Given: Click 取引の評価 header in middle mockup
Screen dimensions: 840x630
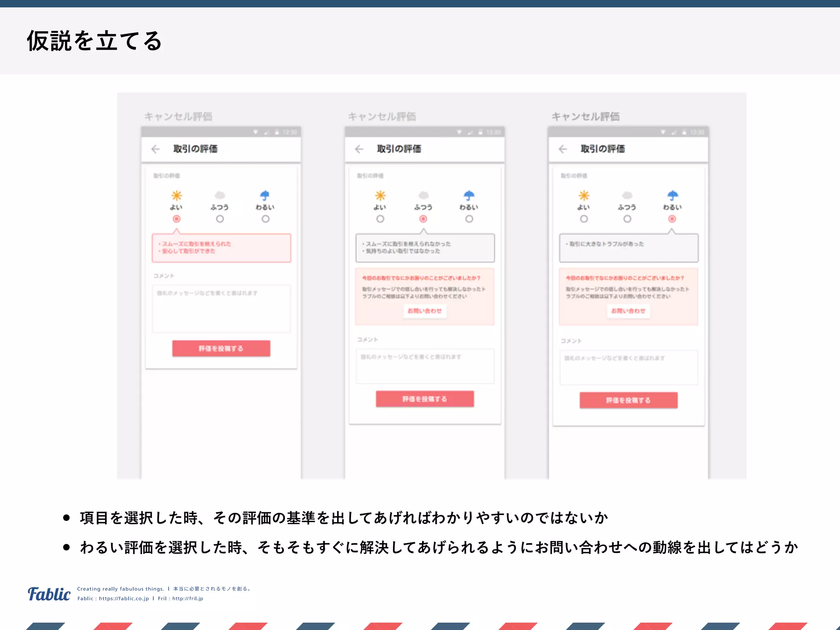Looking at the screenshot, I should [x=399, y=149].
